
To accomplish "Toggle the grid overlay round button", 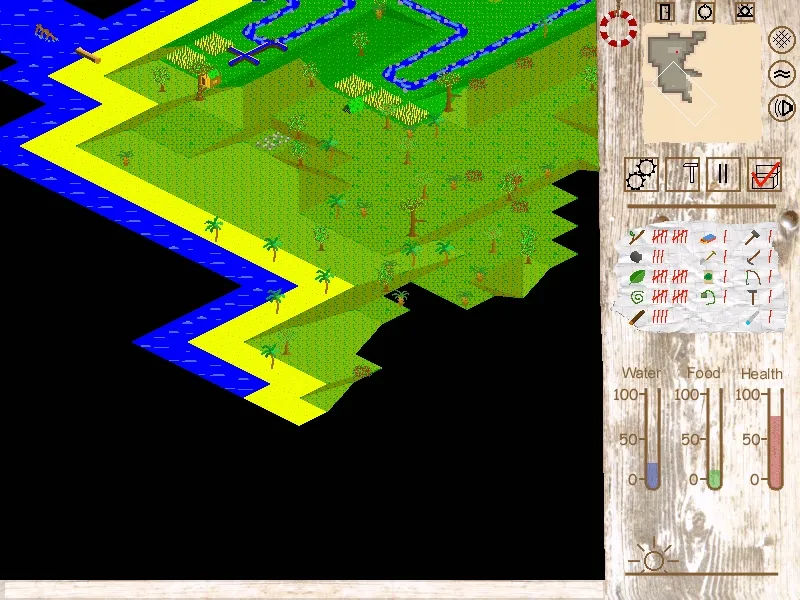I will (x=781, y=39).
